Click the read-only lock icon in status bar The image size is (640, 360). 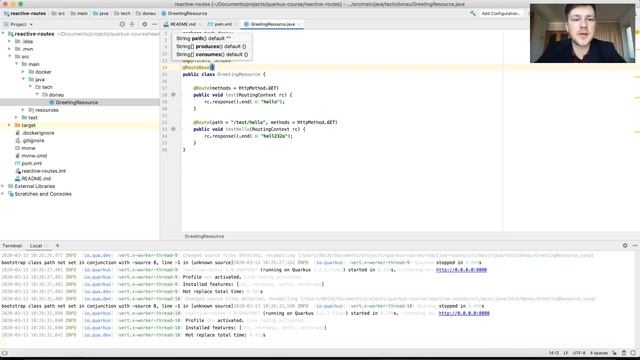(x=615, y=353)
